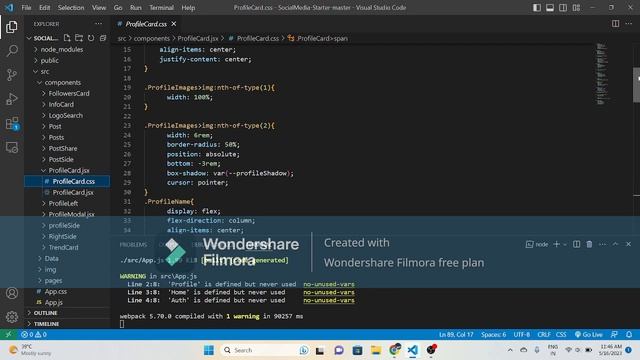
Task: Open the Manage gear icon
Action: click(x=12, y=317)
